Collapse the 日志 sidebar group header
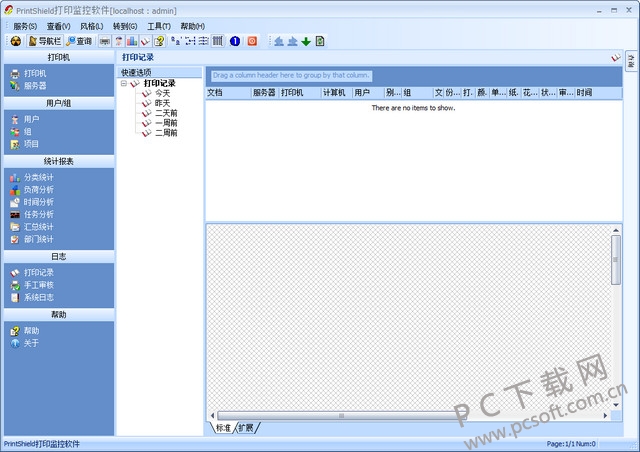The image size is (640, 452). point(59,256)
